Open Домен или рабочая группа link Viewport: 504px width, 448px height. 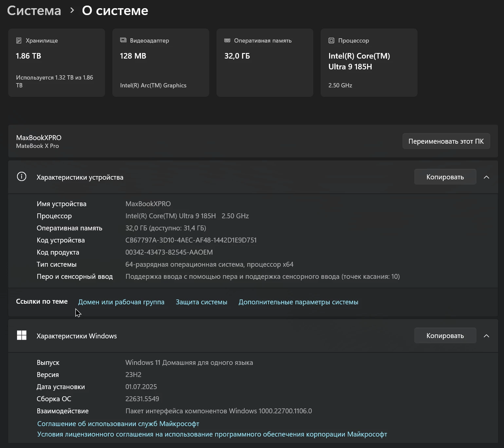pyautogui.click(x=121, y=302)
